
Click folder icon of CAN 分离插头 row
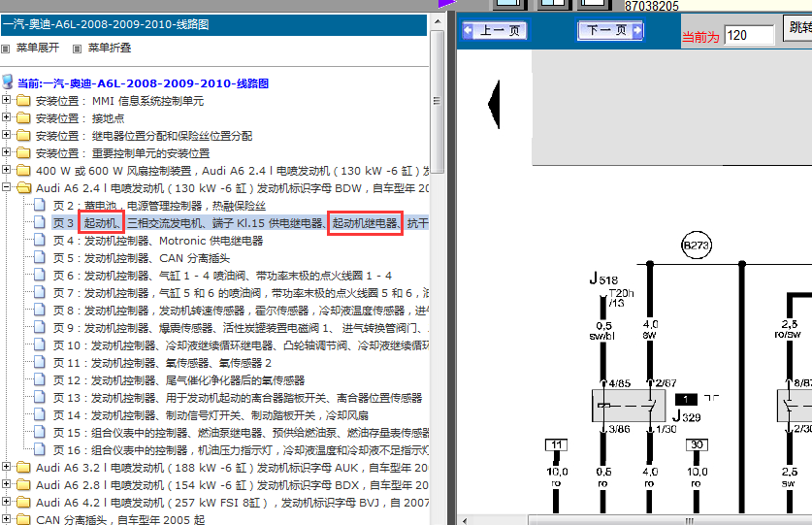(23, 519)
